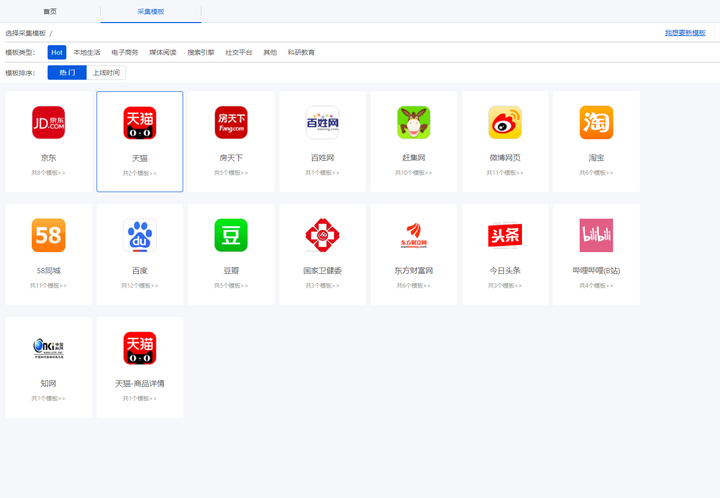
Task: Click the 选择采集模板 breadcrumb
Action: point(26,33)
